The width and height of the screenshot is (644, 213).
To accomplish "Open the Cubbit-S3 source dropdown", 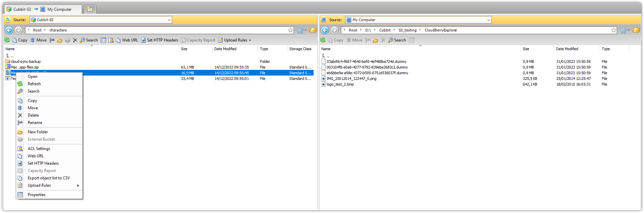I will [169, 20].
